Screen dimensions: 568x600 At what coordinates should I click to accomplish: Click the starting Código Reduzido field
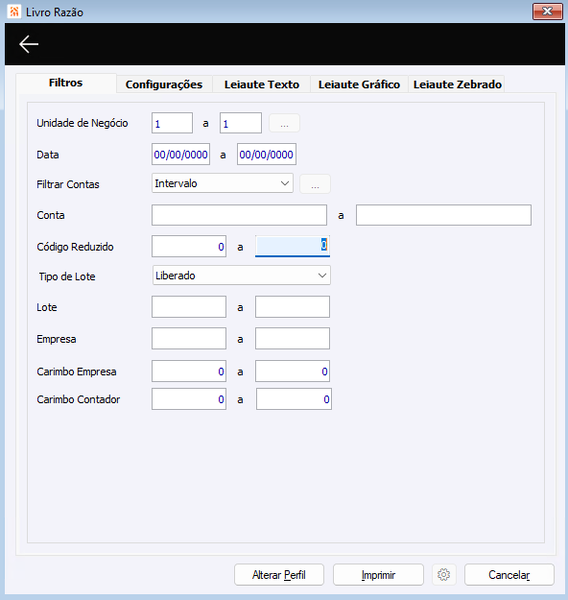coord(189,246)
